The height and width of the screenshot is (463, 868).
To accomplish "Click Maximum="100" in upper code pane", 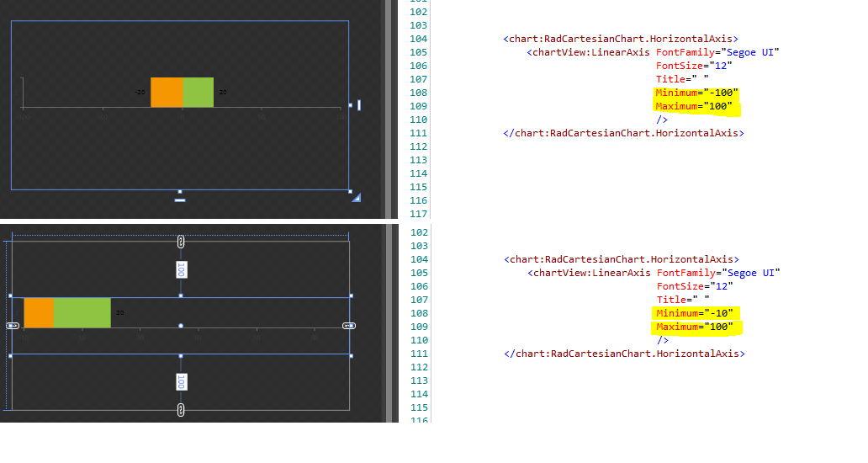I will click(x=694, y=106).
